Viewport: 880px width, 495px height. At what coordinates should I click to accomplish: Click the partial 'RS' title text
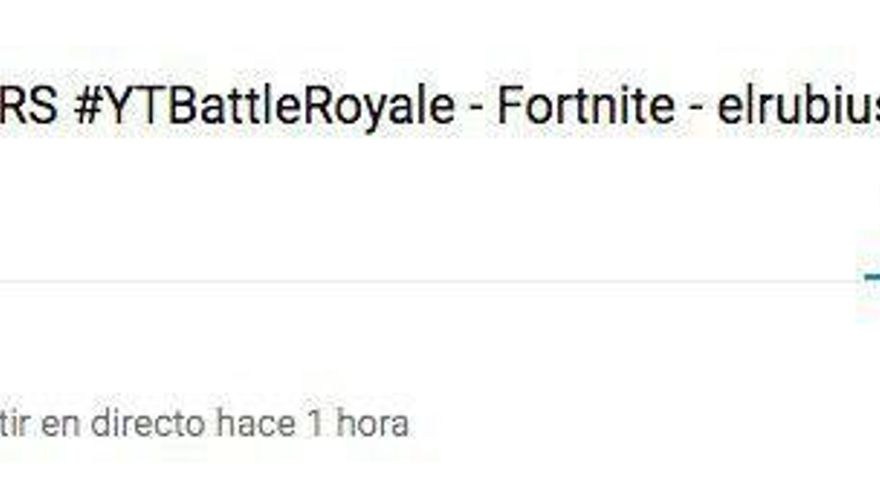(x=28, y=106)
